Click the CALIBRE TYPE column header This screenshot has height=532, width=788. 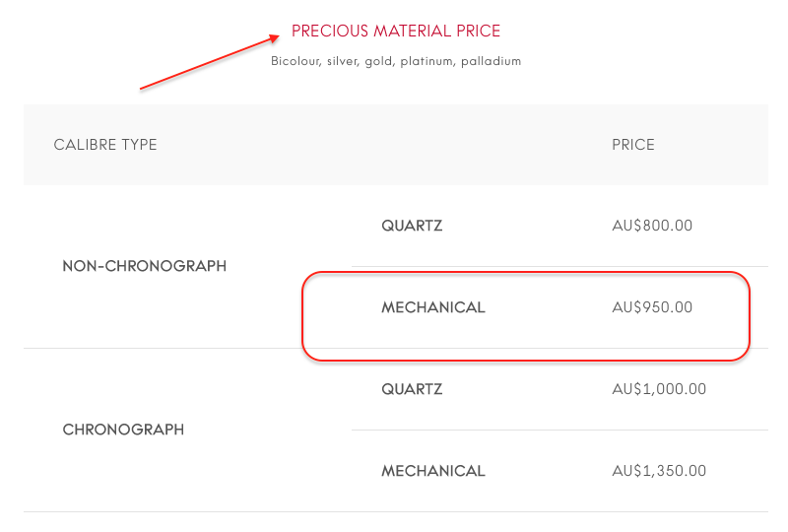(x=105, y=145)
